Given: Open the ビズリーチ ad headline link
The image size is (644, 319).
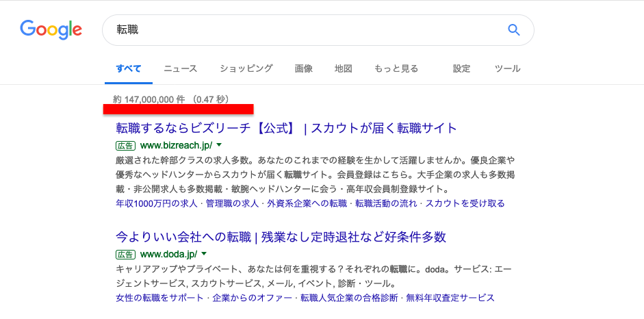Looking at the screenshot, I should pyautogui.click(x=286, y=128).
